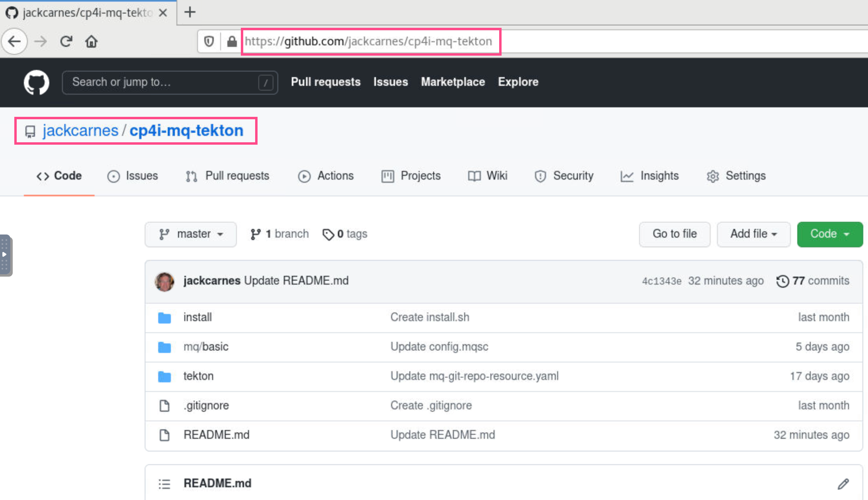Click the browser address bar URL

pyautogui.click(x=368, y=41)
